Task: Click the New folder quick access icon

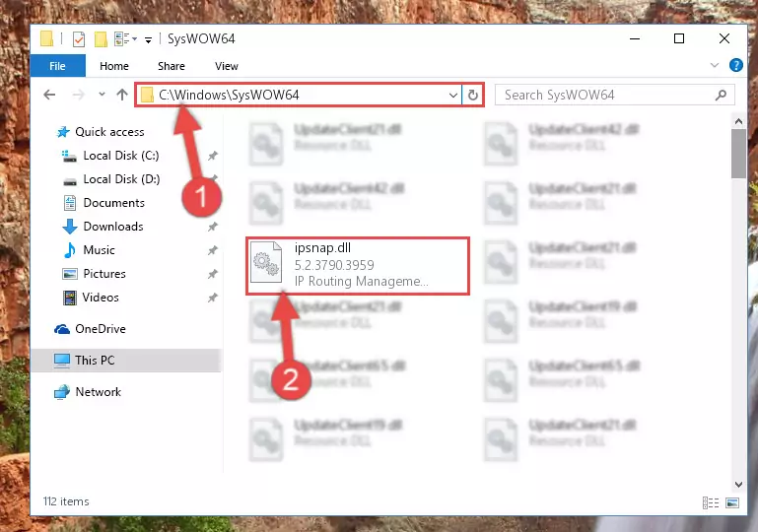Action: [101, 39]
